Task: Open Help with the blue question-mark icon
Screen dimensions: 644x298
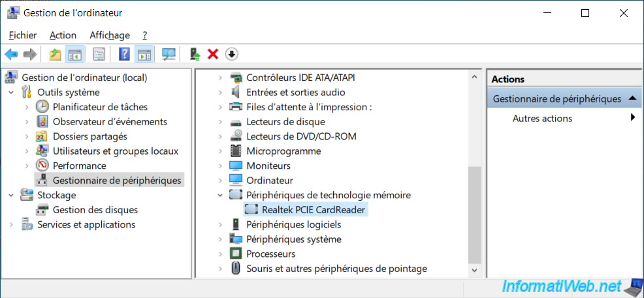Action: point(124,54)
